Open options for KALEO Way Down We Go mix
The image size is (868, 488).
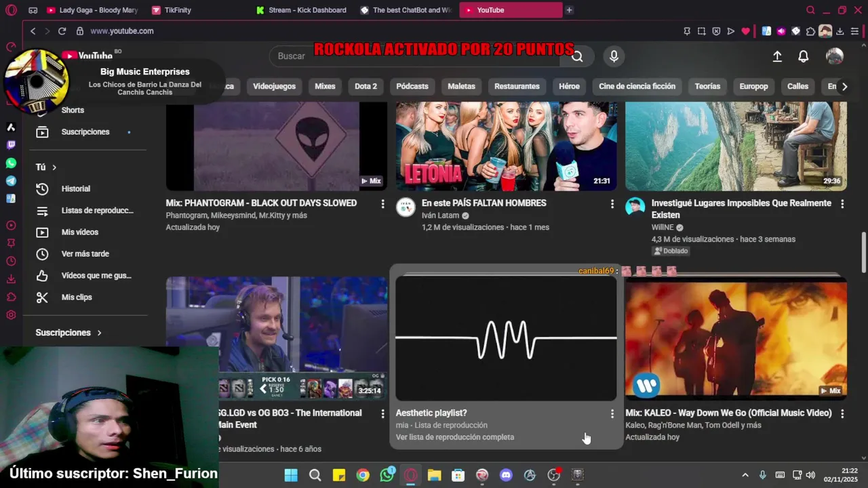tap(842, 413)
